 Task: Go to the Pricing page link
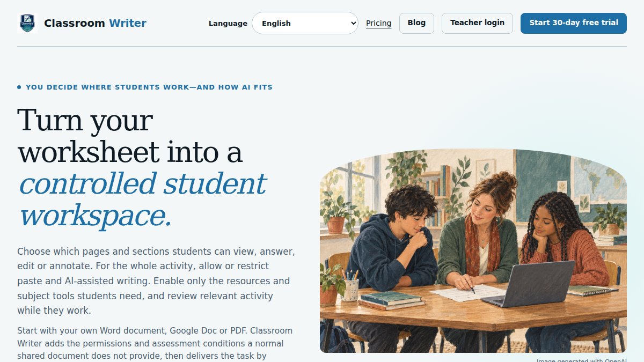pos(378,23)
